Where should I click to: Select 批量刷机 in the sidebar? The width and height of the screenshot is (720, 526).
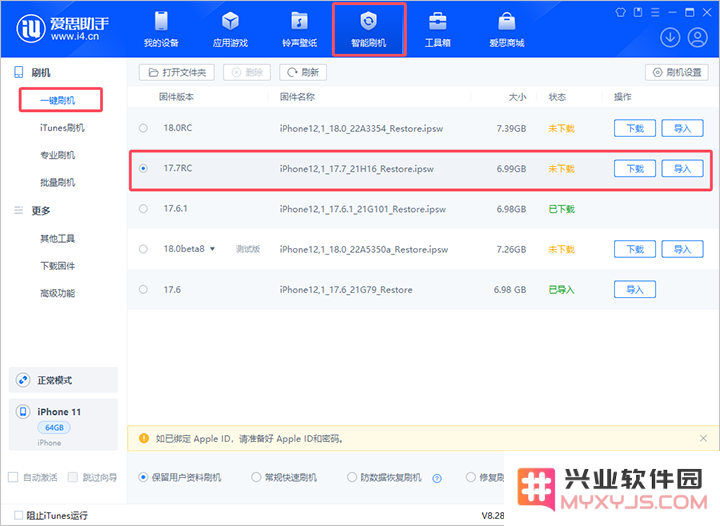[x=57, y=183]
